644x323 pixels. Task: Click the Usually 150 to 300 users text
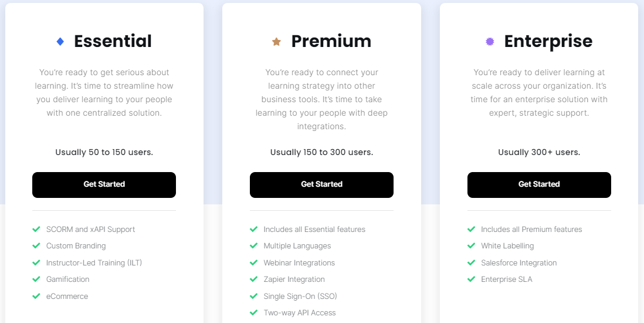[x=321, y=152]
